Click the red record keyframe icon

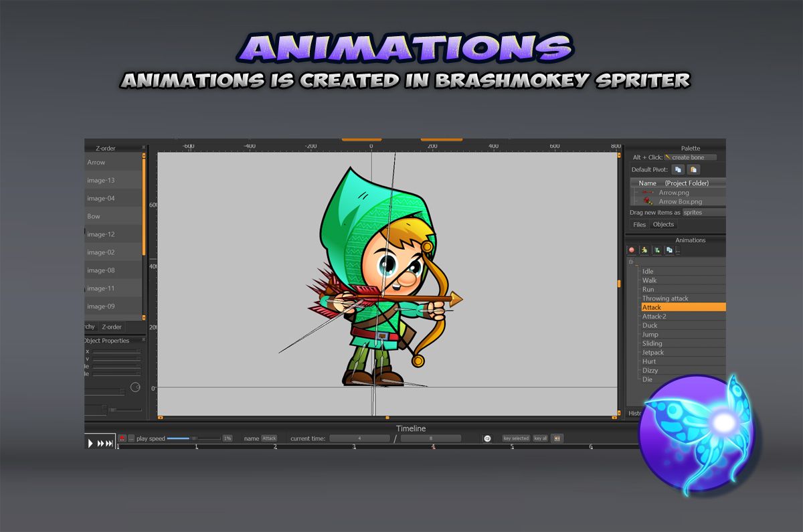(x=122, y=438)
